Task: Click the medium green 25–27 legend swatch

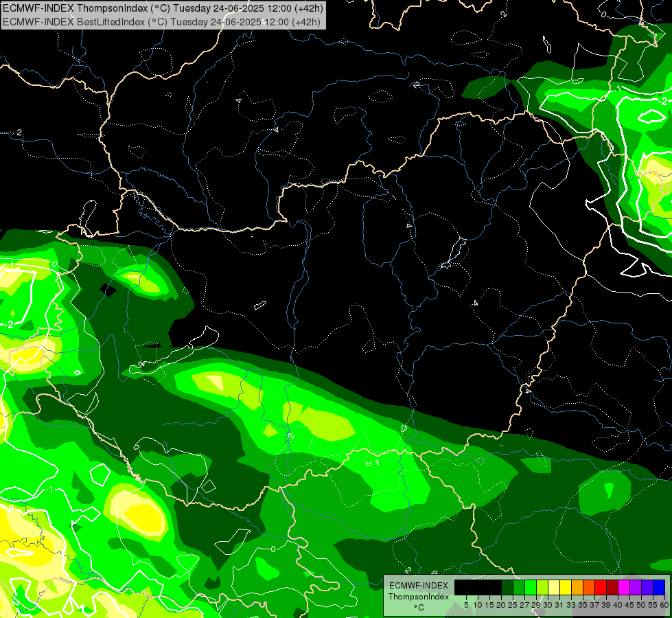Action: click(519, 587)
